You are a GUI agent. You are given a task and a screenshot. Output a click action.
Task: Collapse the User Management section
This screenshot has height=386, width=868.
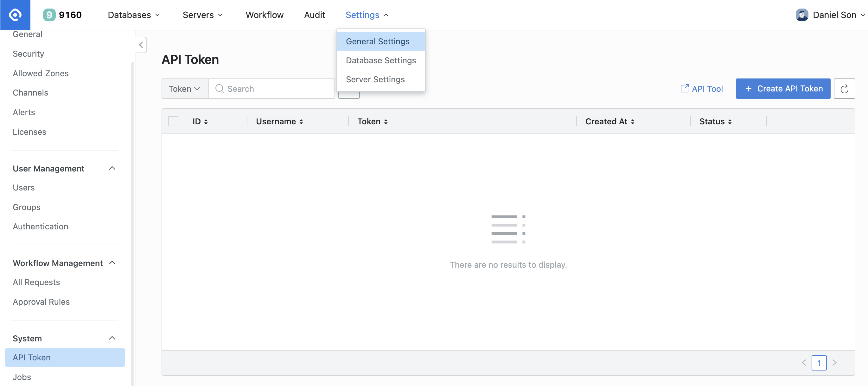[112, 168]
